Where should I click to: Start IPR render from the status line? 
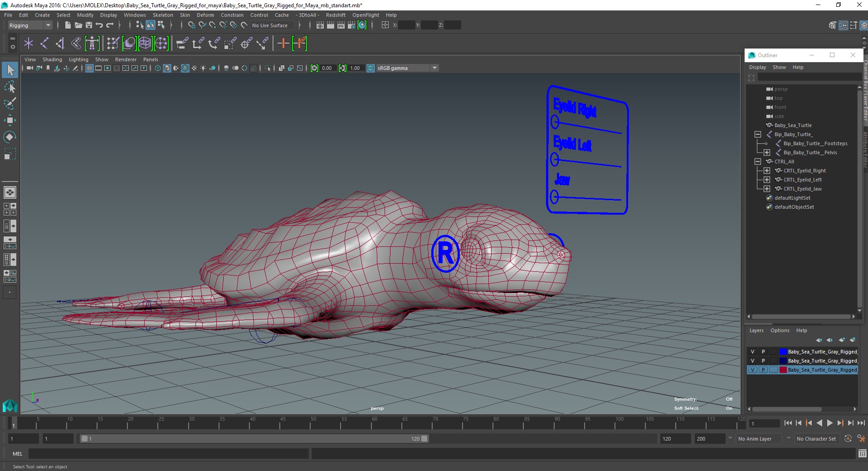[341, 25]
